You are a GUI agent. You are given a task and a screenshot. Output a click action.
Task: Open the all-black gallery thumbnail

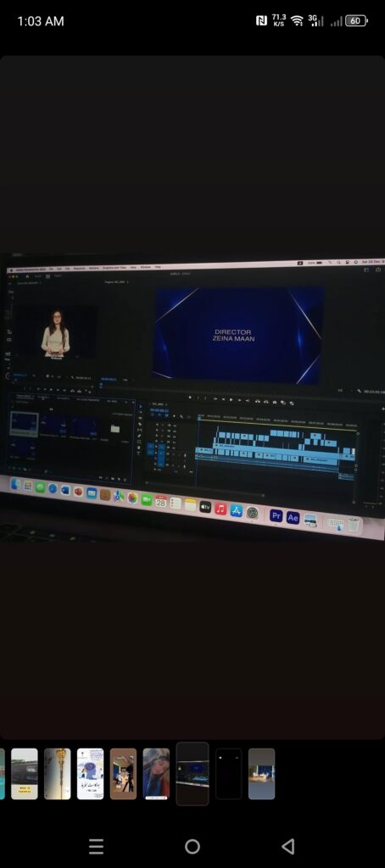[x=228, y=773]
